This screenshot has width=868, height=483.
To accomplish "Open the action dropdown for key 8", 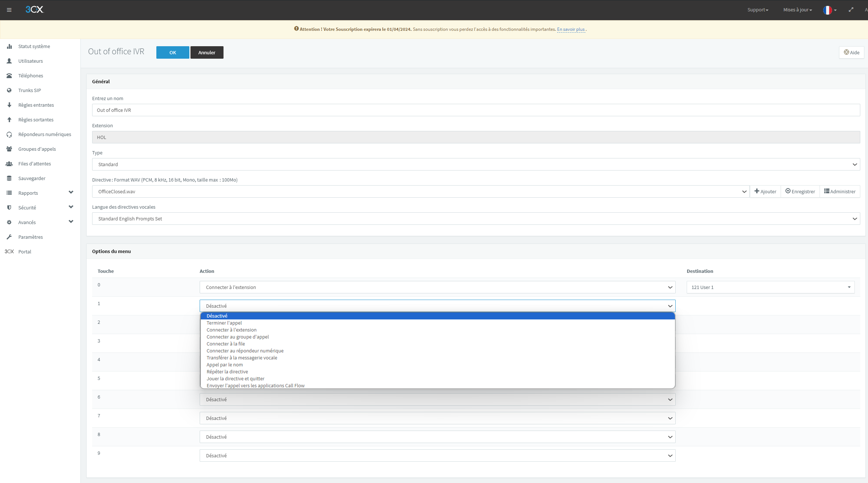I will (x=437, y=437).
